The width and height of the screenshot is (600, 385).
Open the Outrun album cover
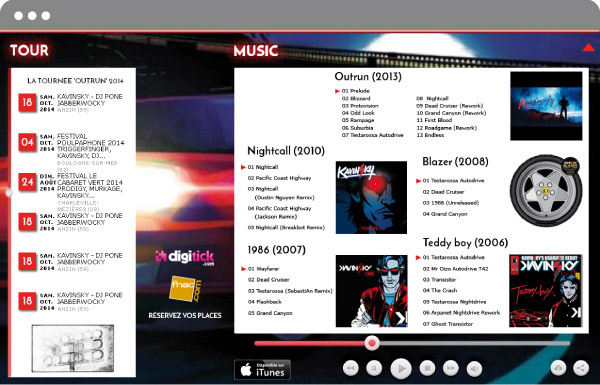coord(546,106)
